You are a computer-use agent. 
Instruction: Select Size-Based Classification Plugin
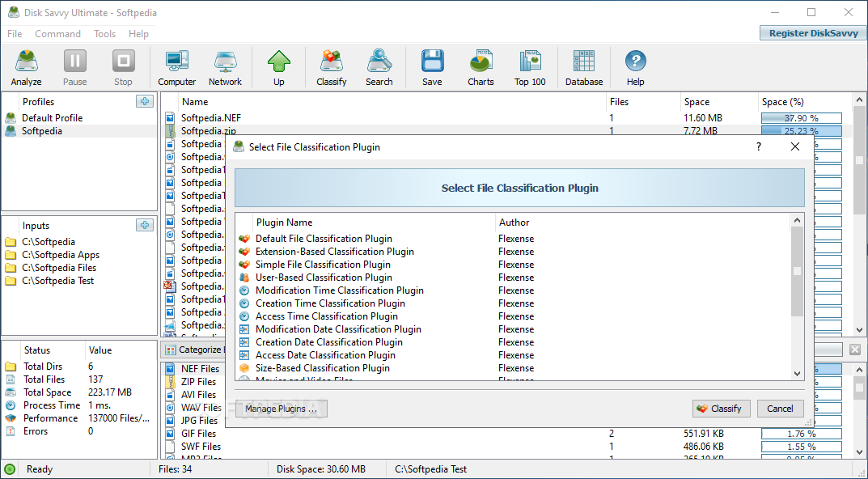513,368
